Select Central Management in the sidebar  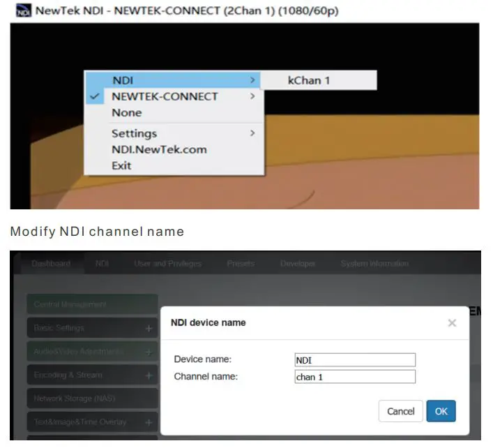pos(93,304)
